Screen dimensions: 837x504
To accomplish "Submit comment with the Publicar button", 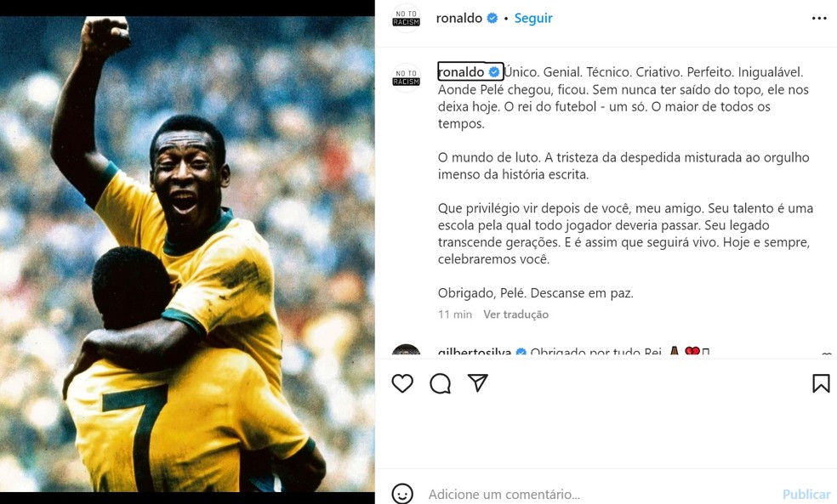I will (806, 495).
